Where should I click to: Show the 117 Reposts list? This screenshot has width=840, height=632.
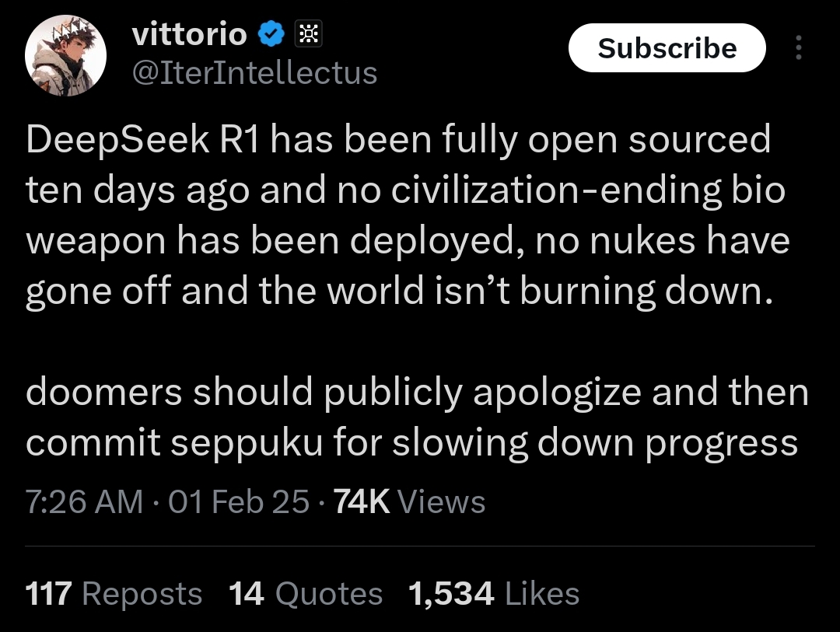[114, 594]
